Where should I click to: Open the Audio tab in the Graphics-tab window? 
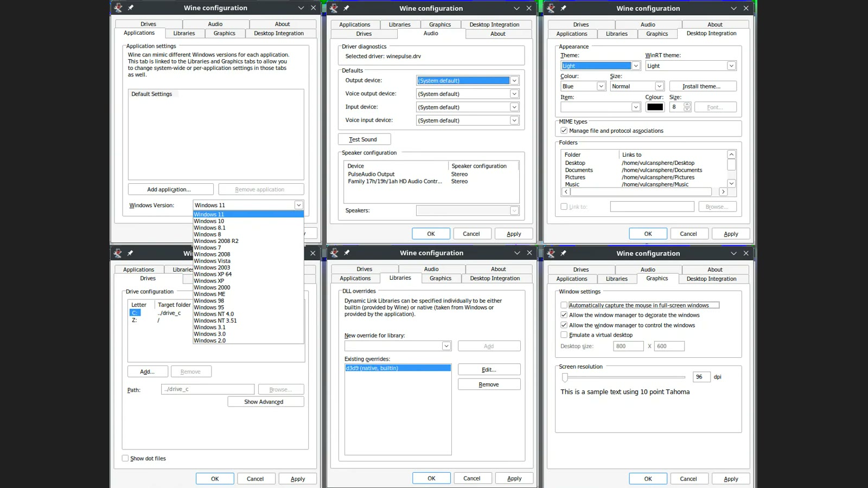tap(648, 269)
